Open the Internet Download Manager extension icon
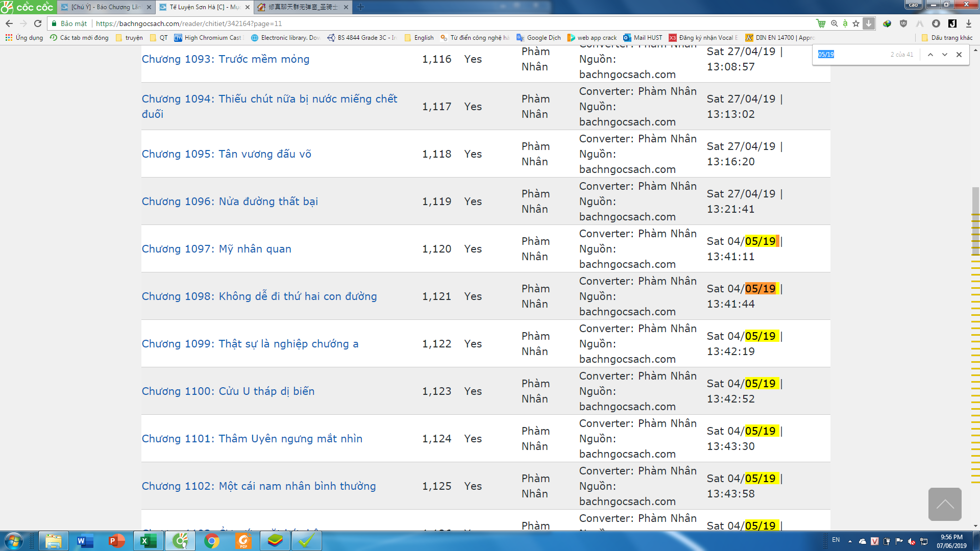Image resolution: width=980 pixels, height=551 pixels. click(887, 23)
